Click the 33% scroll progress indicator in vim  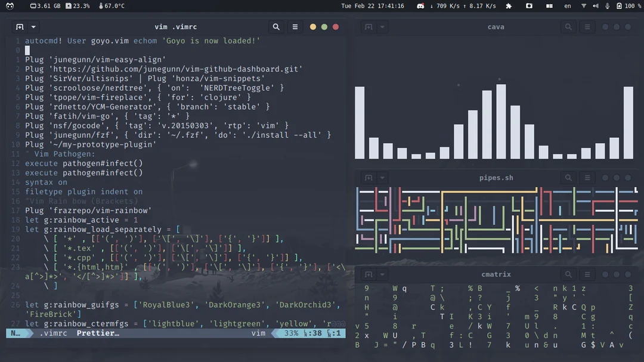pyautogui.click(x=290, y=333)
